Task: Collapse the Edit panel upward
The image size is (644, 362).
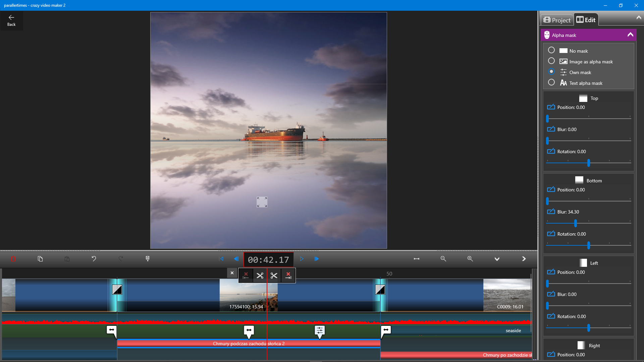Action: 639,17
